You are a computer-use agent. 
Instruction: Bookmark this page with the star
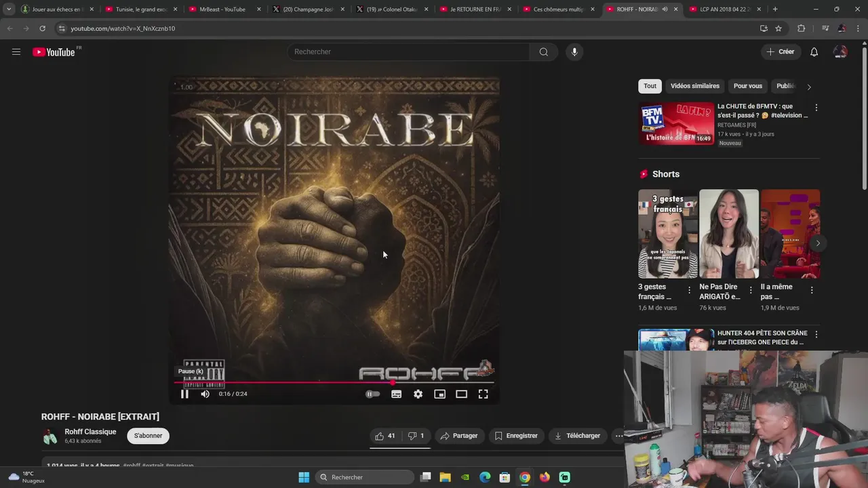pos(778,28)
